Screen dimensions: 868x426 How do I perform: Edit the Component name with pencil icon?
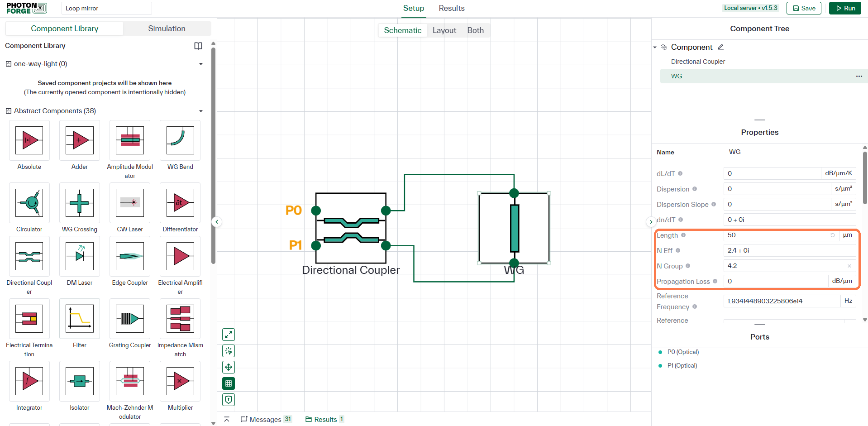(x=721, y=47)
